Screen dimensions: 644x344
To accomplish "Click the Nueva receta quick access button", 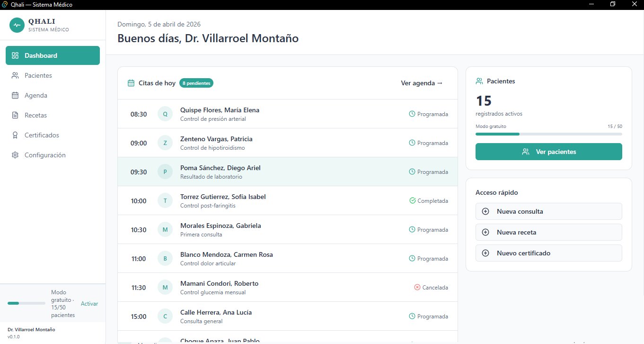I will pos(548,232).
